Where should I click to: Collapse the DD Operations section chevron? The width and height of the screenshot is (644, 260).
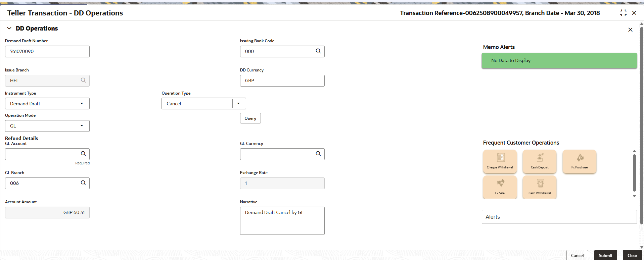point(9,29)
